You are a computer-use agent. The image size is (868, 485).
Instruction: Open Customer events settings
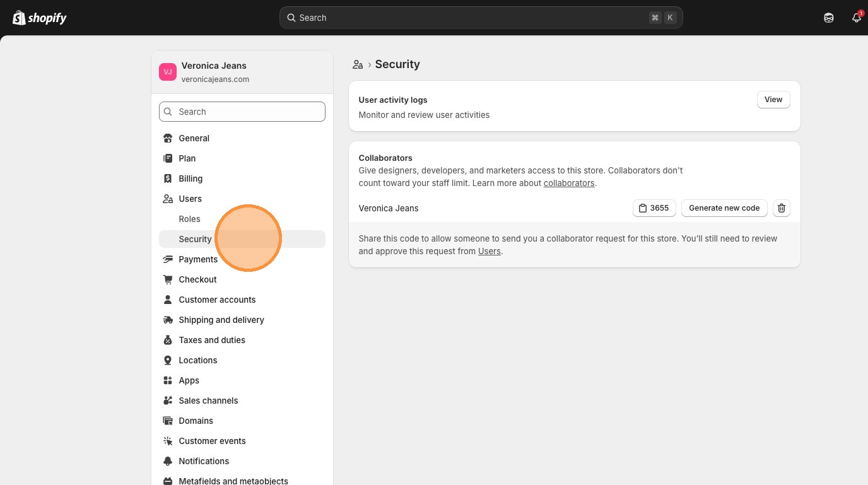(x=242, y=441)
